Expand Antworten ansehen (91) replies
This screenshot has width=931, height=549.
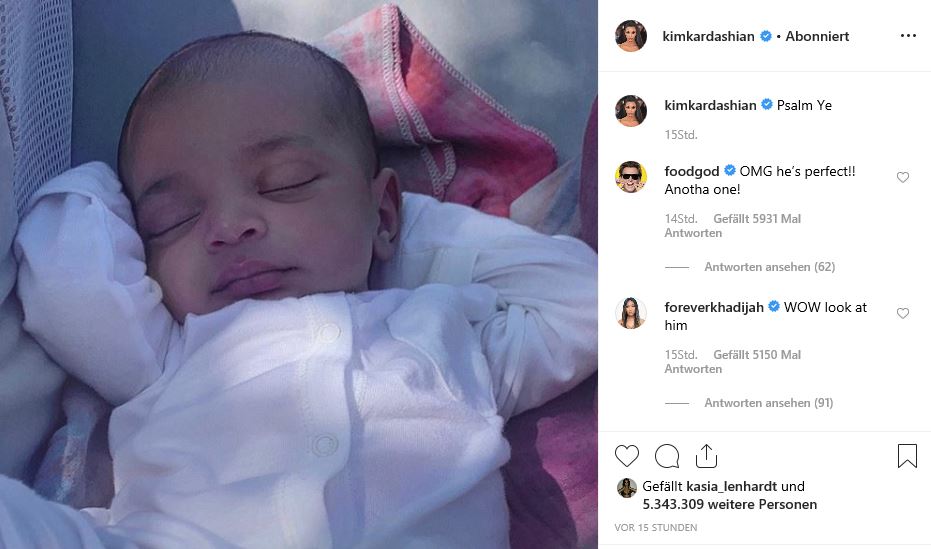[x=769, y=403]
